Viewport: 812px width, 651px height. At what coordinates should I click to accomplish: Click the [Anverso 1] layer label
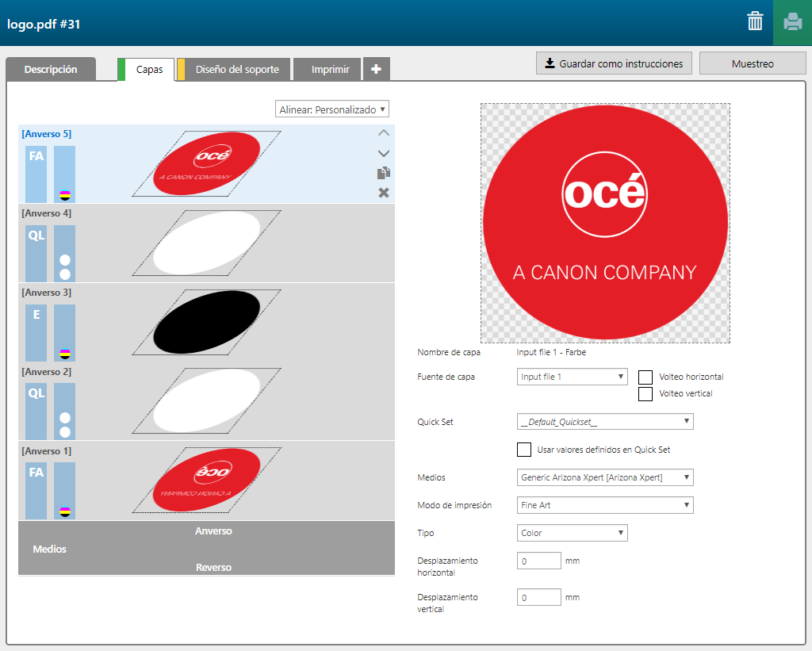(x=47, y=450)
